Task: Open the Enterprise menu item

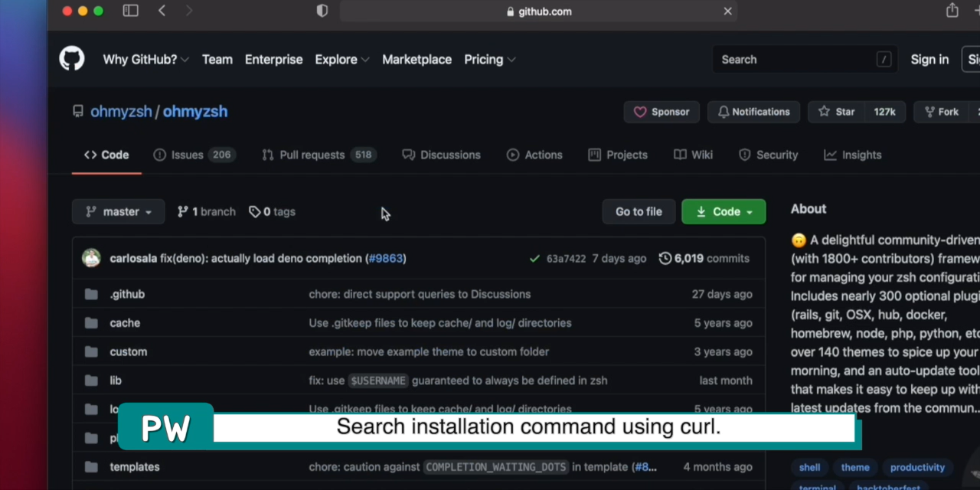Action: [274, 59]
